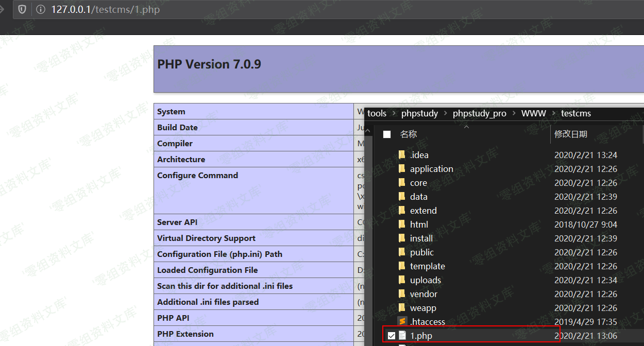Uncheck the 1.php file checkbox
This screenshot has width=644, height=346.
392,336
